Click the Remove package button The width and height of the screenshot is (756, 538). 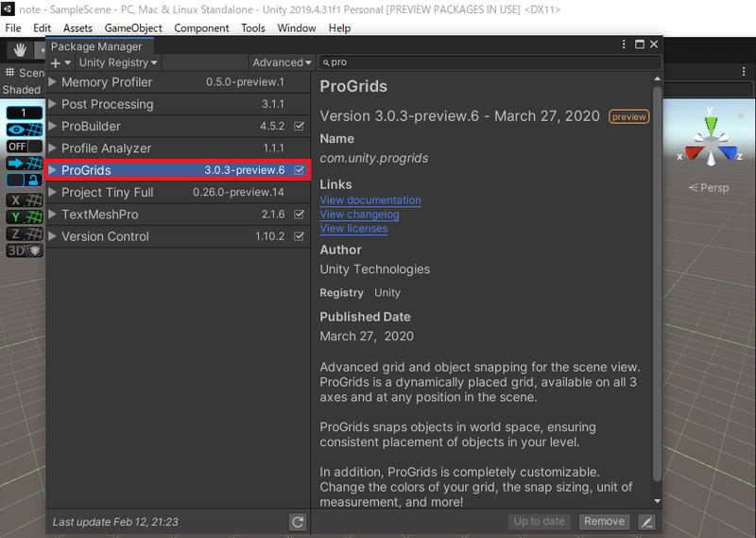tap(604, 521)
